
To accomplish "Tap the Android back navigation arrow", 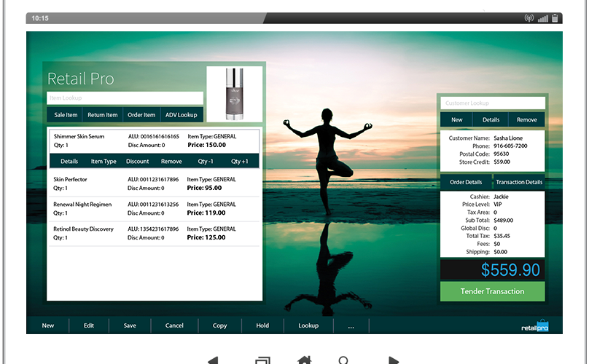I will [213, 360].
